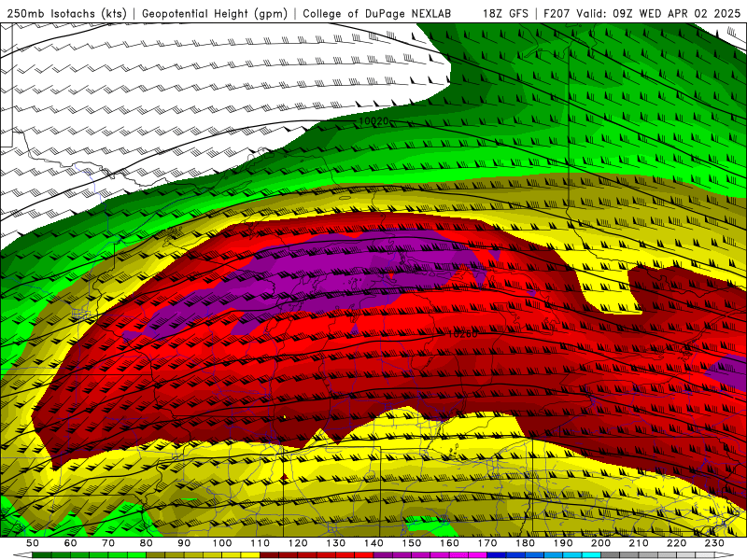Screen dimensions: 747x560
Task: Click the '80' value on the color scale
Action: (x=146, y=543)
